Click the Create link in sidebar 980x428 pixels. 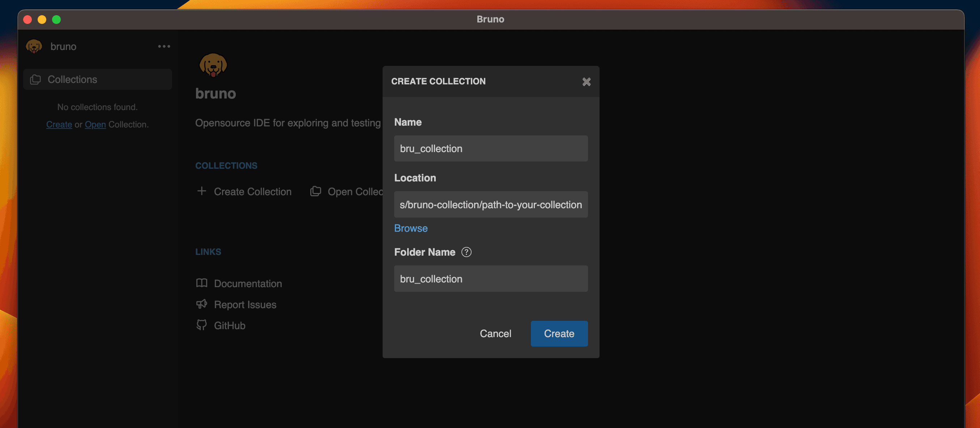59,124
